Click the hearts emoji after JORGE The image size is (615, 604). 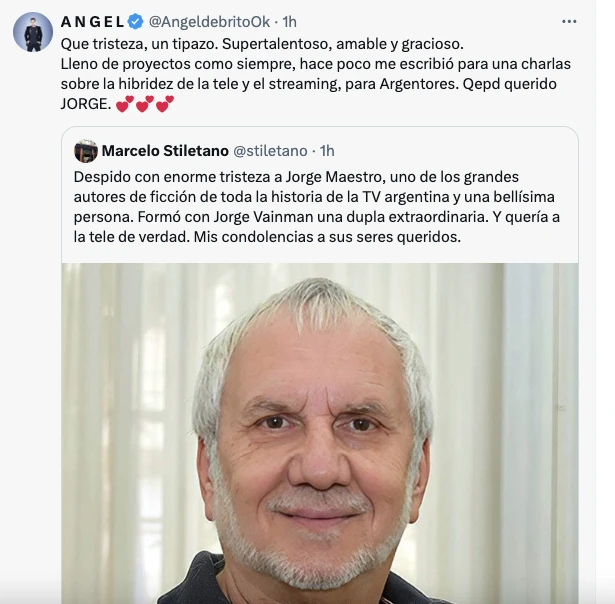[x=145, y=104]
